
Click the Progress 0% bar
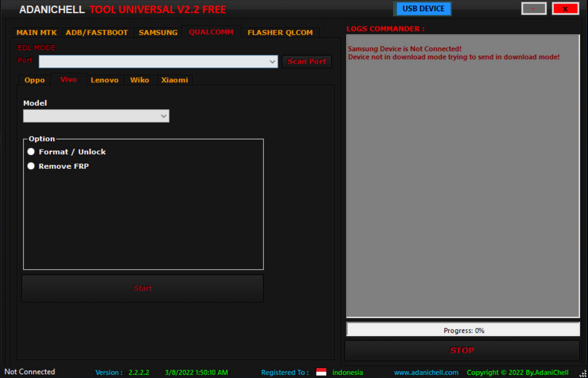[463, 329]
